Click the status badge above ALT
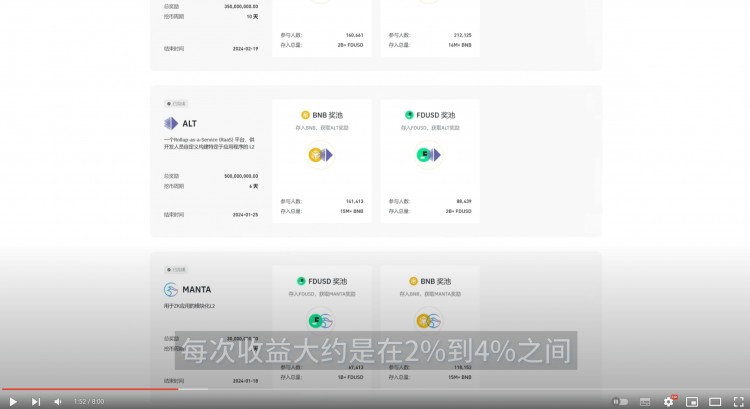This screenshot has height=409, width=750. click(176, 104)
